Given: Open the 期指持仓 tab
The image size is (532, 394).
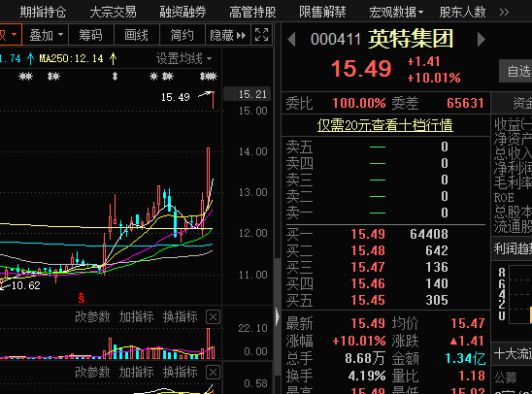Looking at the screenshot, I should [43, 13].
